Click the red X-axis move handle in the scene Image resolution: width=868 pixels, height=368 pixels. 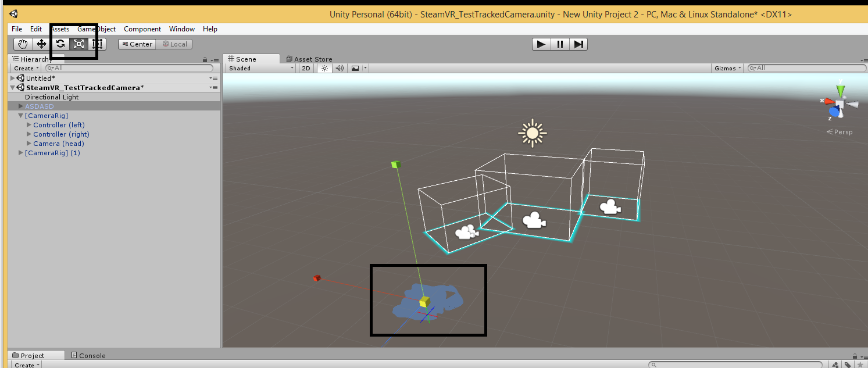(x=317, y=278)
